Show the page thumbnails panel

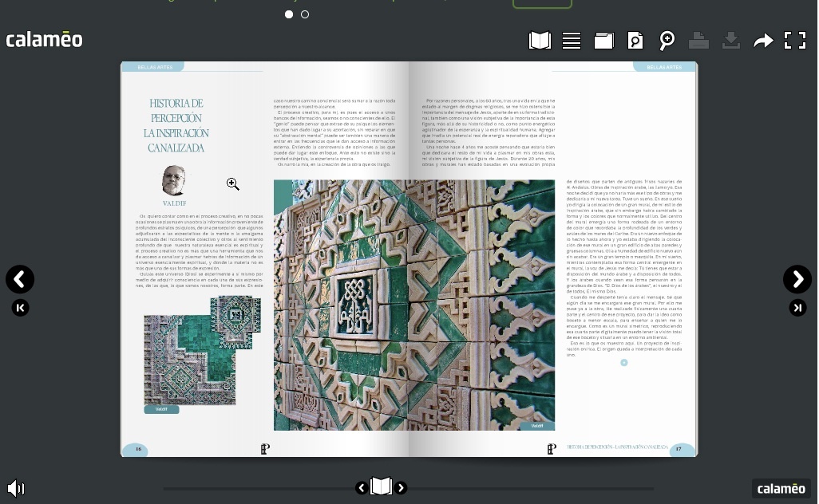coord(603,40)
